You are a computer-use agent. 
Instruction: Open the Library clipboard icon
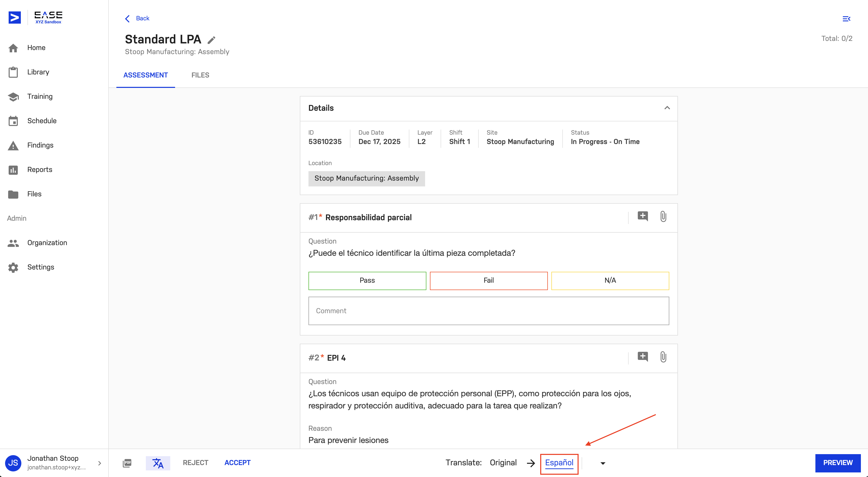pos(13,72)
